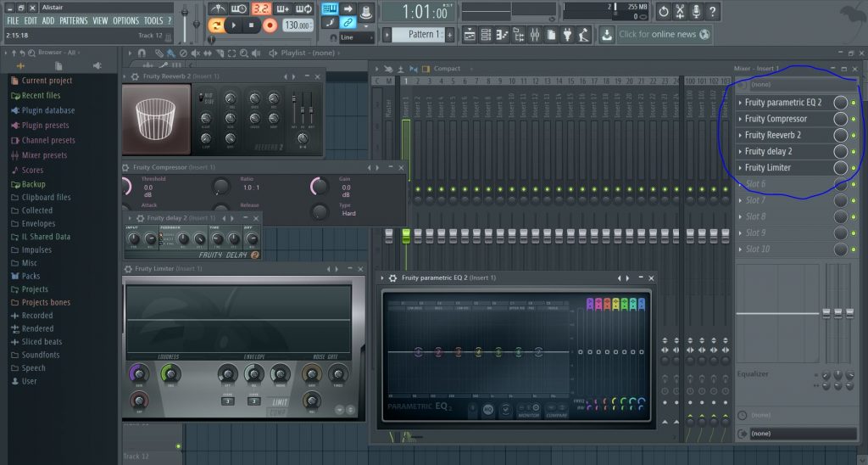Toggle loop recording mode
The image size is (868, 465).
(303, 8)
